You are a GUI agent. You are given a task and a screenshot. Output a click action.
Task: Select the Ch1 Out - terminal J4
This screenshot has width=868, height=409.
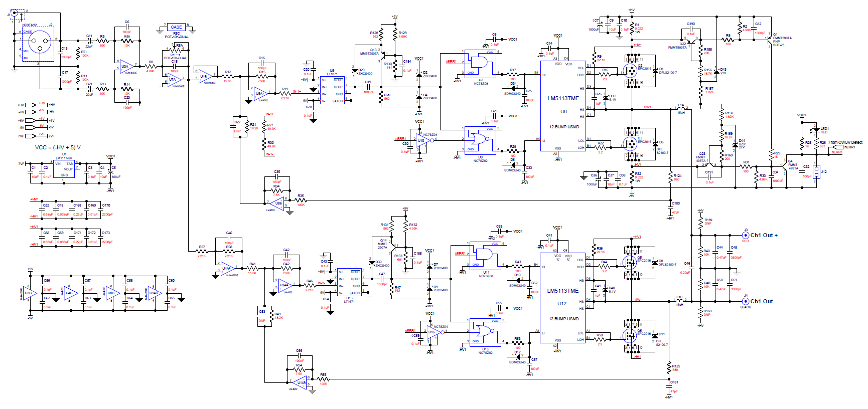point(746,301)
